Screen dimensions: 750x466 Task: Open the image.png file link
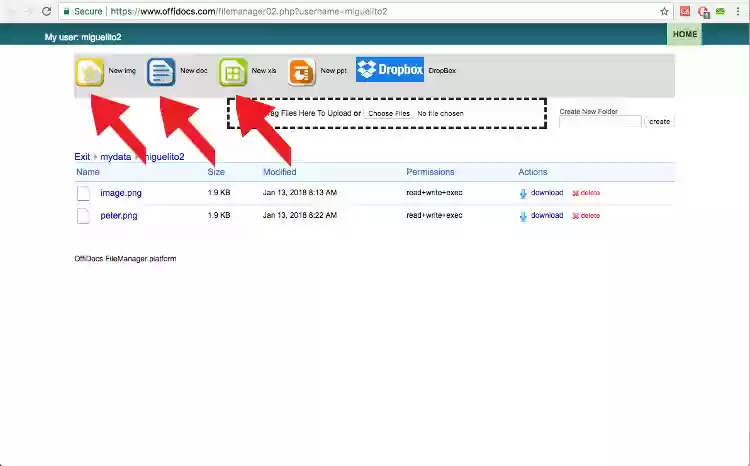tap(121, 193)
